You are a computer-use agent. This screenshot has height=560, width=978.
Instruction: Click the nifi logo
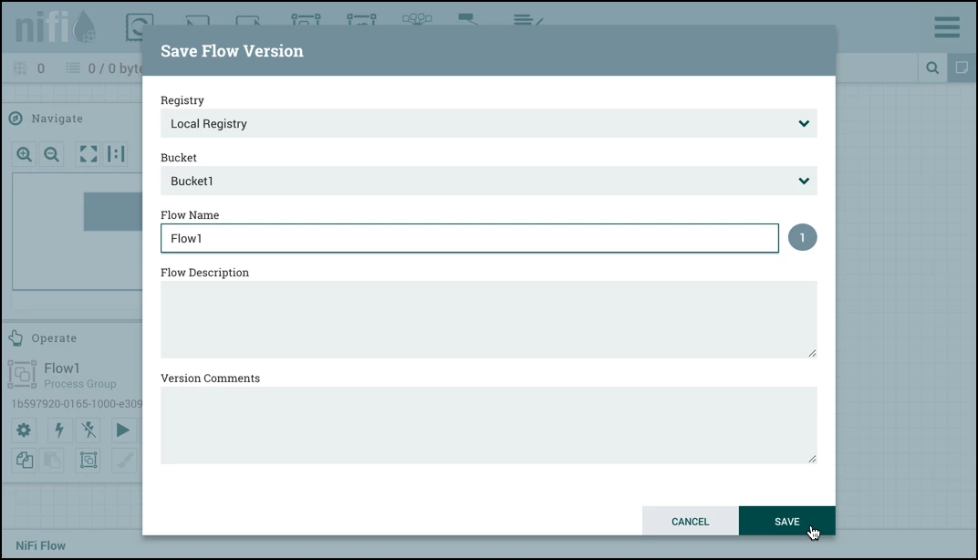pos(55,27)
